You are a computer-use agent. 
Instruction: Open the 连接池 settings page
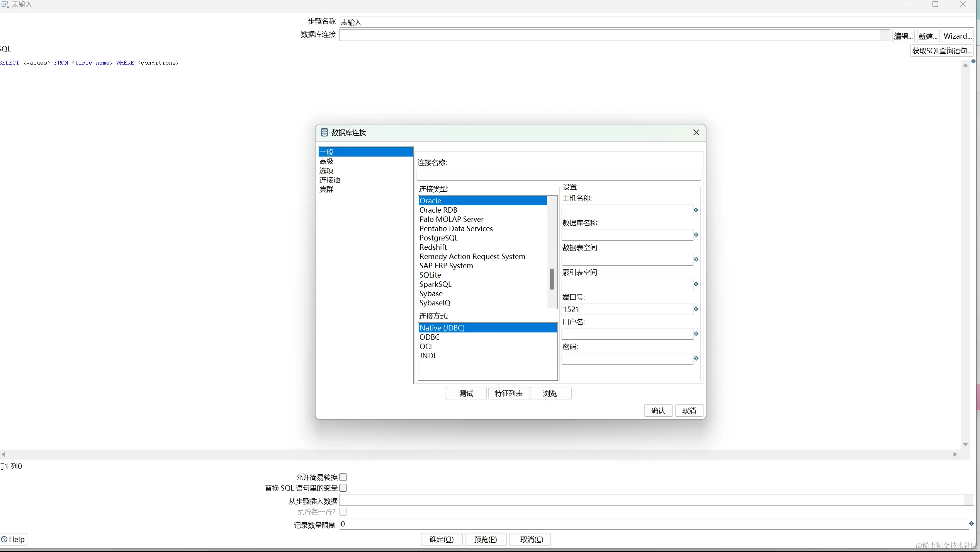click(x=330, y=180)
